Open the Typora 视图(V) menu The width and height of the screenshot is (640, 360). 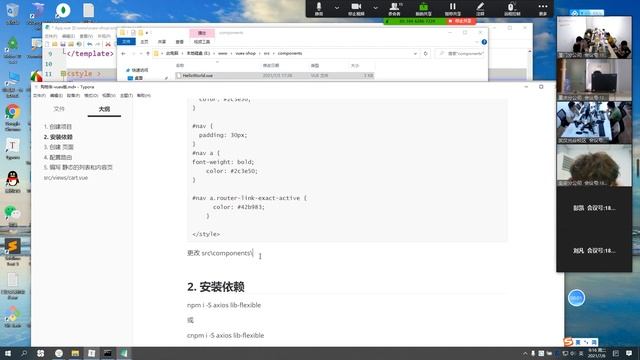(x=108, y=95)
